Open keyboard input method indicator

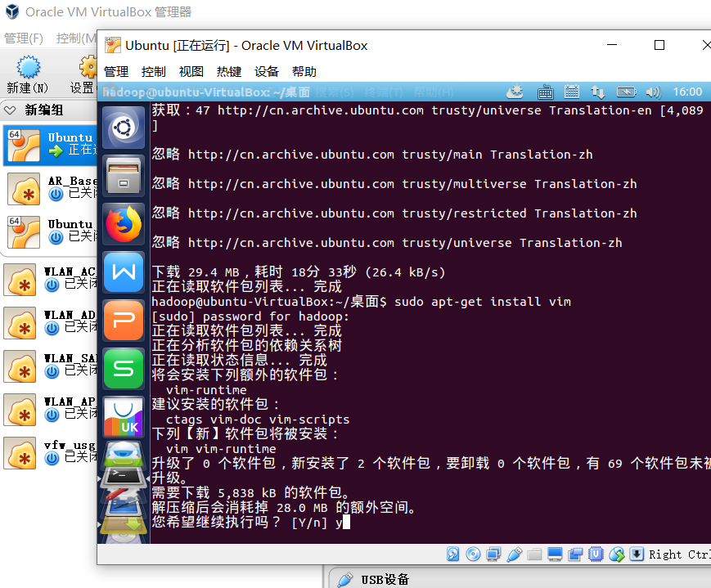pyautogui.click(x=545, y=92)
